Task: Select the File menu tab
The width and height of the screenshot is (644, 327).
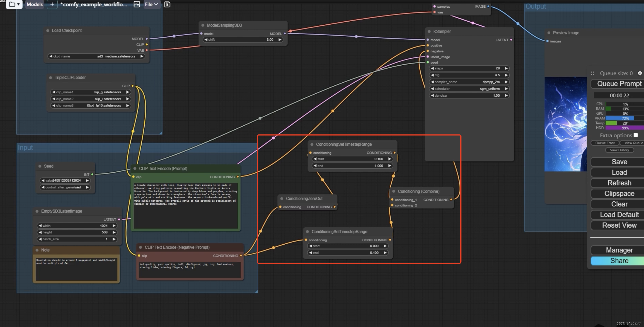Action: pyautogui.click(x=151, y=4)
